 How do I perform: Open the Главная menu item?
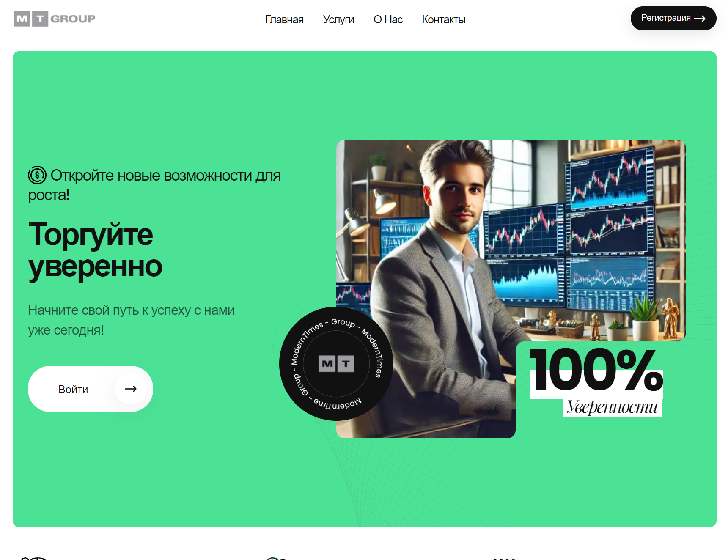tap(284, 19)
